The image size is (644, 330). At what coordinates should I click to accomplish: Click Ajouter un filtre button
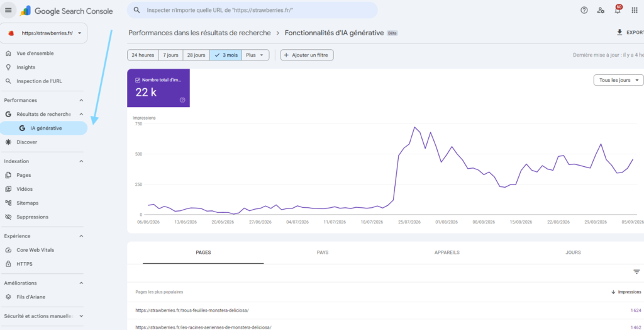[x=307, y=55]
